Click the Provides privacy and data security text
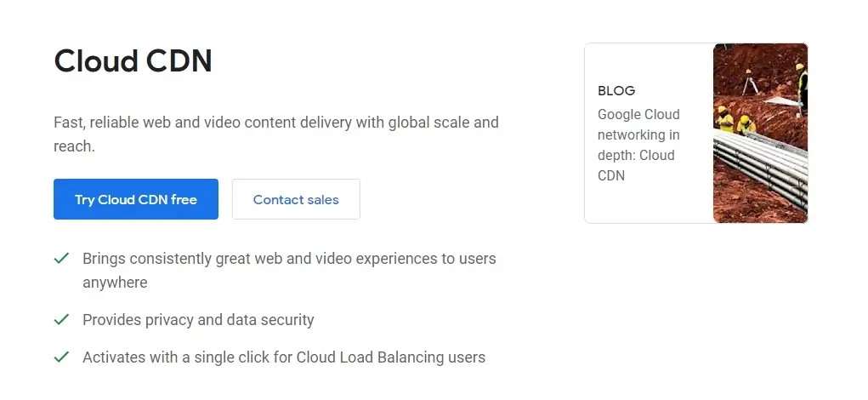 pos(198,320)
